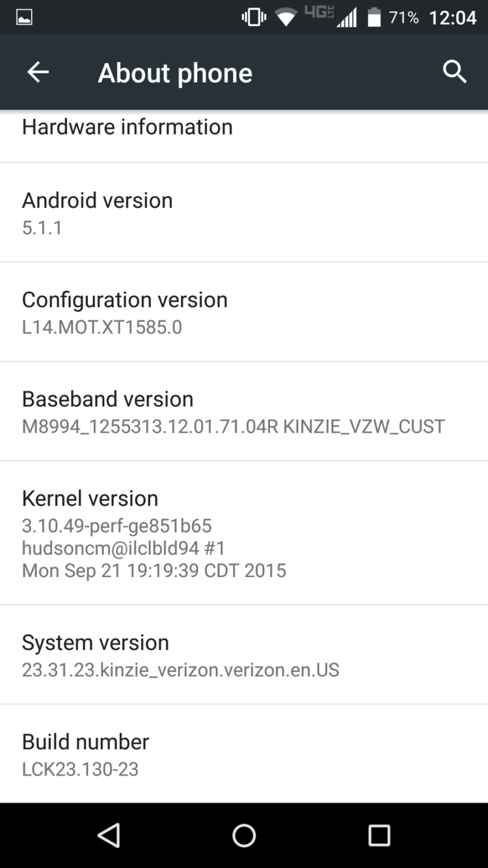This screenshot has width=488, height=868.
Task: Tap the battery status icon
Action: click(374, 17)
